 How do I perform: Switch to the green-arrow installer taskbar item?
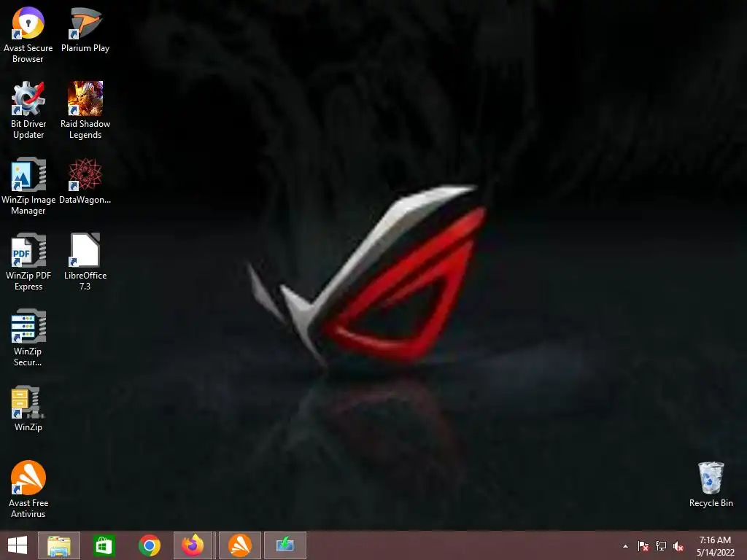coord(285,545)
